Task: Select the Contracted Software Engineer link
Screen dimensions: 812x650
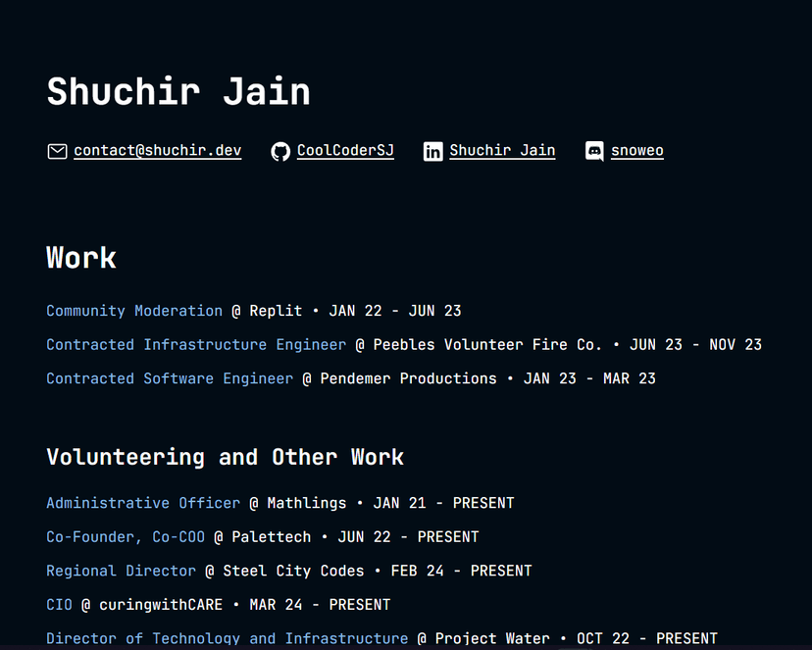Action: click(x=170, y=378)
